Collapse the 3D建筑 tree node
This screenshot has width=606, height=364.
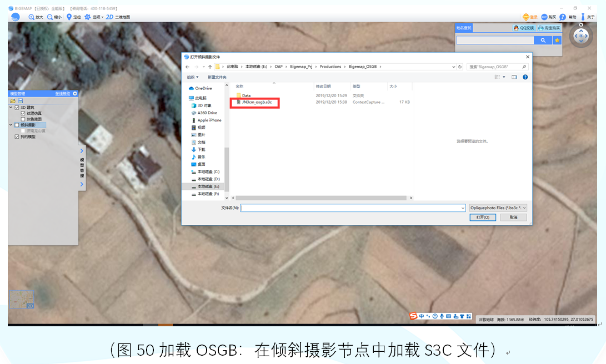pos(11,108)
